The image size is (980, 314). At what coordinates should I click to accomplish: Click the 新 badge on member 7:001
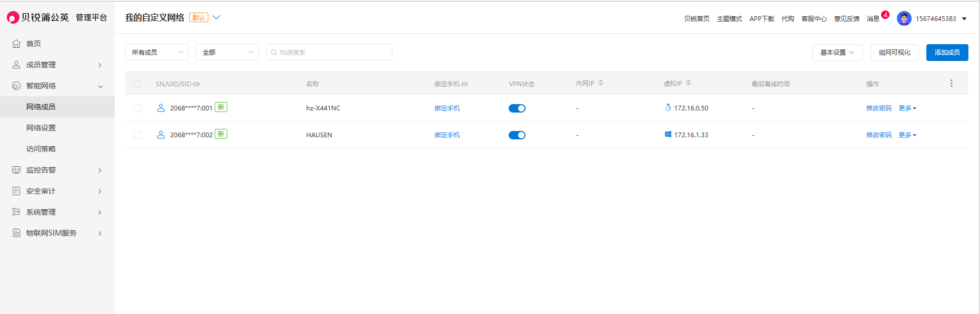click(x=221, y=107)
